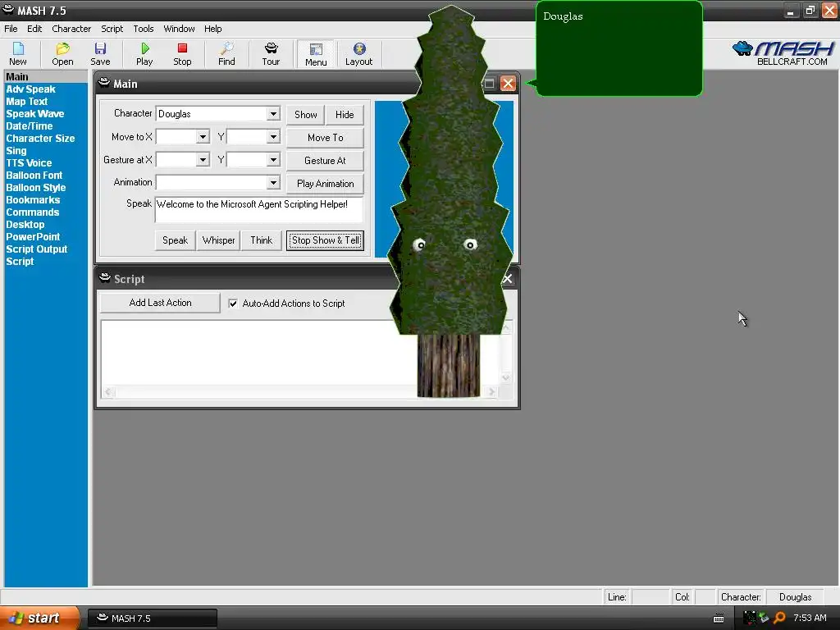Open the Move to X dropdown
The width and height of the screenshot is (840, 630).
[x=203, y=137]
